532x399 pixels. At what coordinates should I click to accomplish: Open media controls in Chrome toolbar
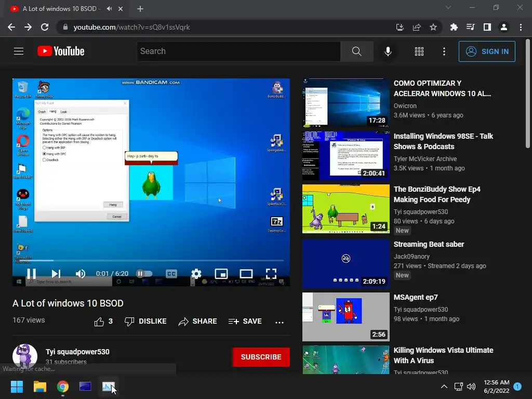(x=471, y=27)
